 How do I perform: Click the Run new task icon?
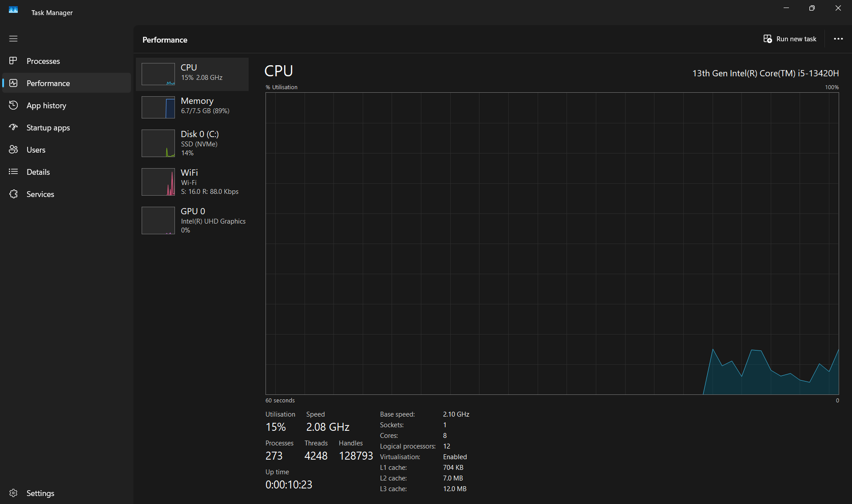tap(768, 39)
